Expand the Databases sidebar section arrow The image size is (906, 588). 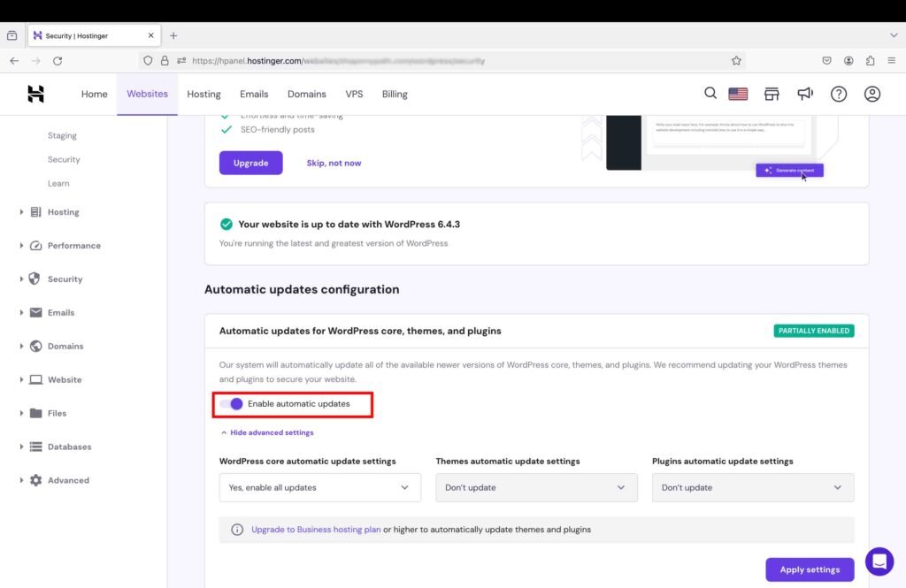pyautogui.click(x=21, y=447)
